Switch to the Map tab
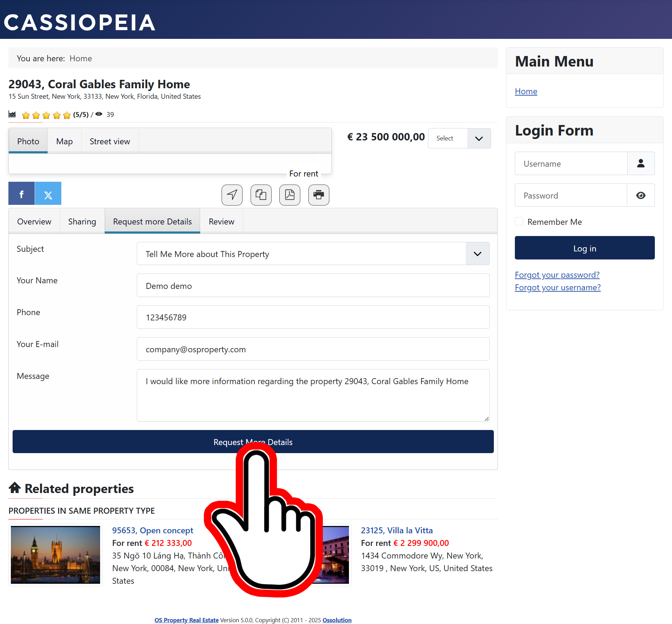672x624 pixels. (64, 141)
